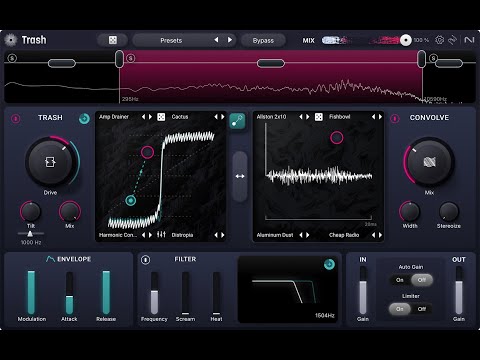The width and height of the screenshot is (480, 360).
Task: Select next type for Harmonic Con slot
Action: 150,235
